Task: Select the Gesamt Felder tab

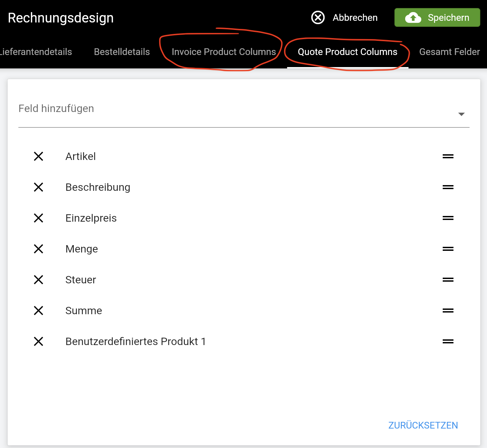Action: point(449,52)
